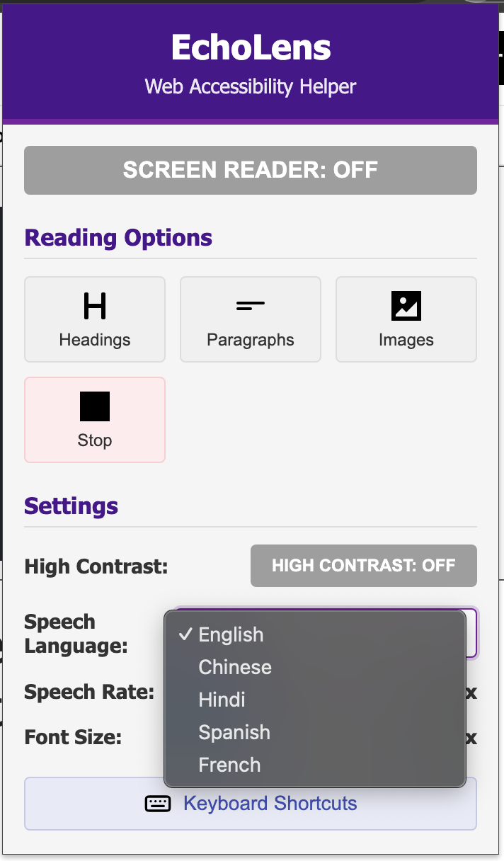
Task: Click the EchoLens title
Action: pos(251,47)
